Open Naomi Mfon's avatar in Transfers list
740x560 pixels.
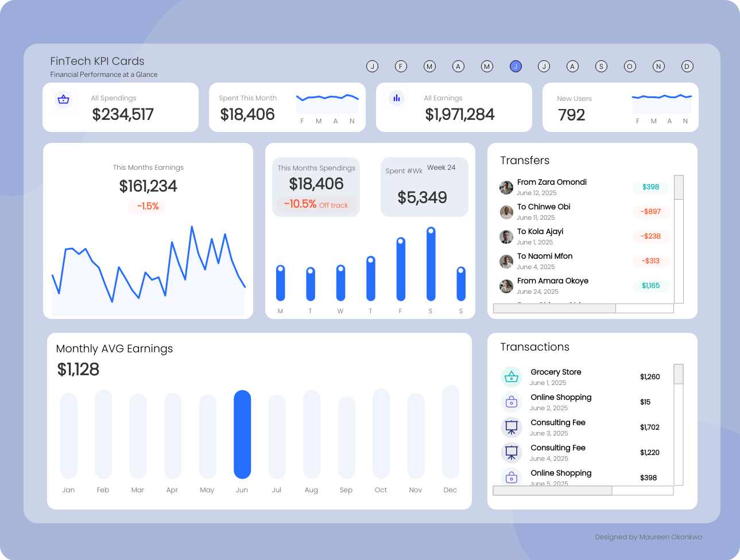click(x=506, y=262)
